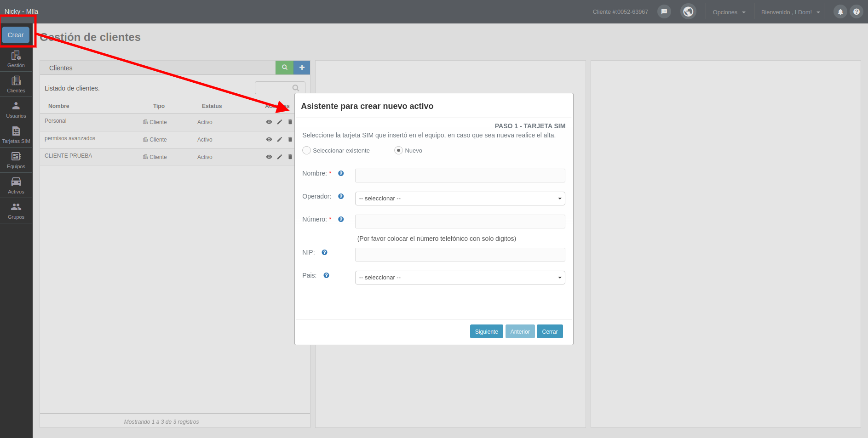The image size is (868, 438).
Task: Show help tooltip for NIP field
Action: pos(324,252)
